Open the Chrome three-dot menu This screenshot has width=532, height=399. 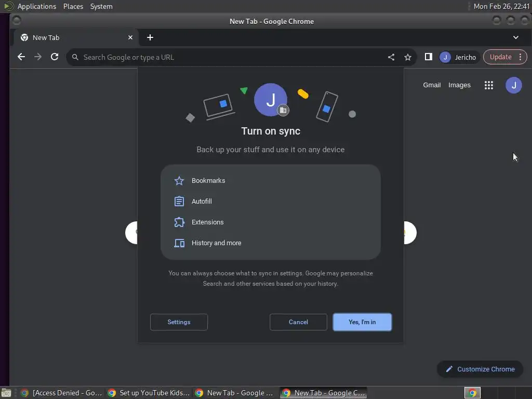pyautogui.click(x=521, y=57)
